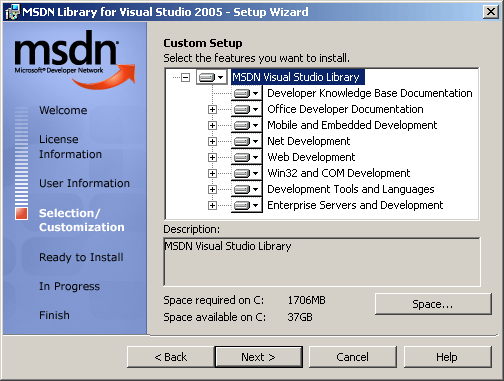Image resolution: width=504 pixels, height=381 pixels.
Task: Close the Setup Wizard window
Action: [491, 12]
